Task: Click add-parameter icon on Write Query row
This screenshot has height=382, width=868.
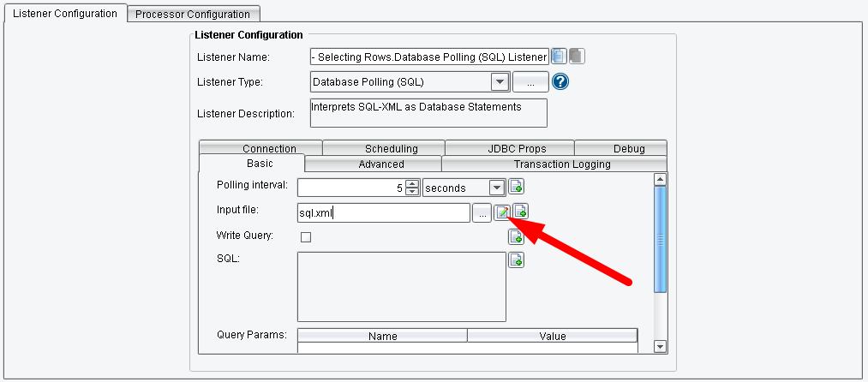Action: (x=516, y=237)
